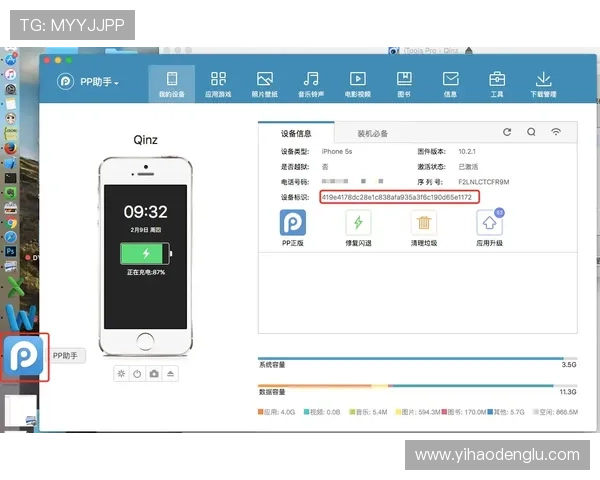Open Microsoft Excel from the dock

[x=15, y=287]
